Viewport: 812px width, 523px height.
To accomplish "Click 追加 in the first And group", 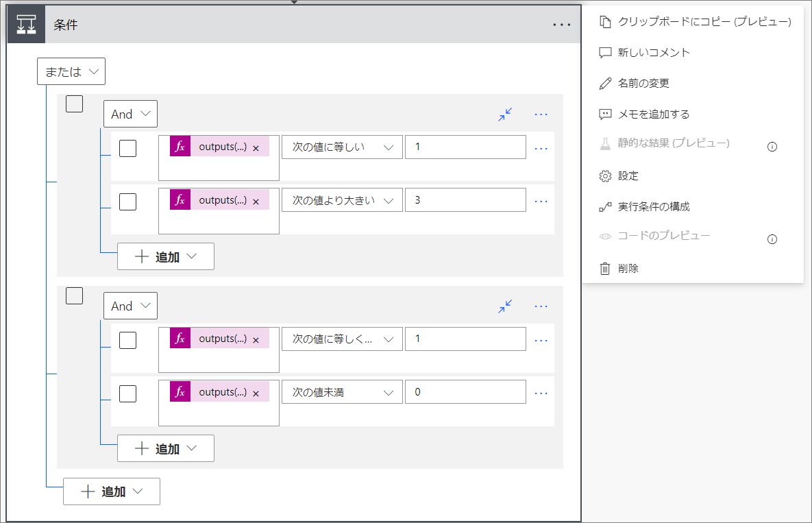I will (166, 256).
